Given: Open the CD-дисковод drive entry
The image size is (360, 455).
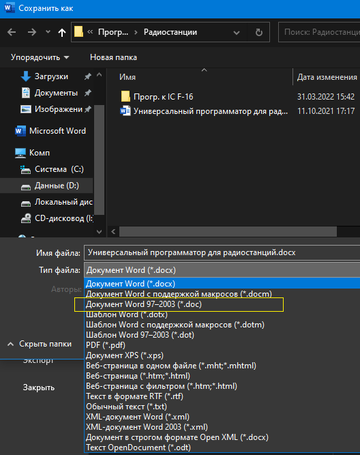Looking at the screenshot, I should [63, 219].
